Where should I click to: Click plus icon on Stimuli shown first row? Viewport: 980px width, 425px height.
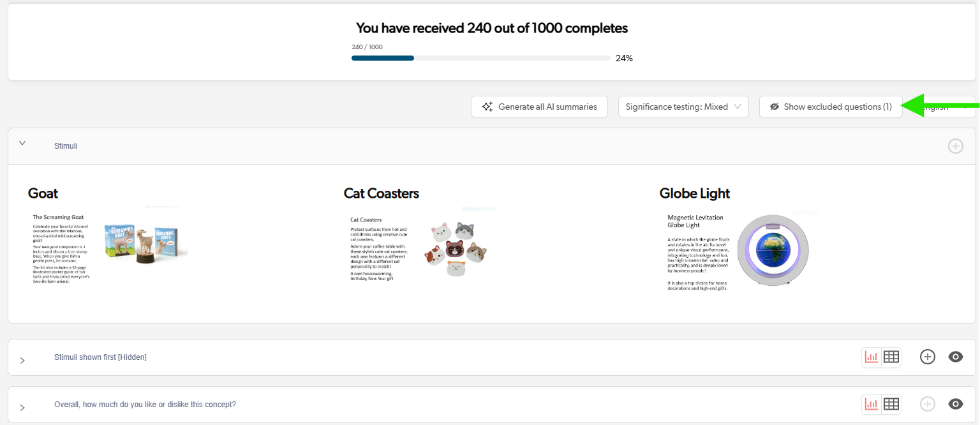coord(927,357)
